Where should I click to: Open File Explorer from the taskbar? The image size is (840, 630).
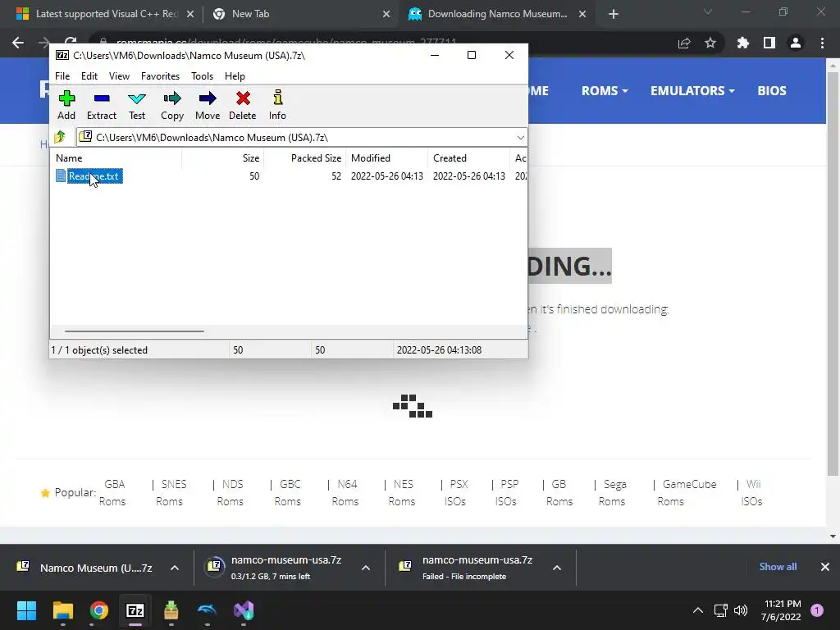62,610
